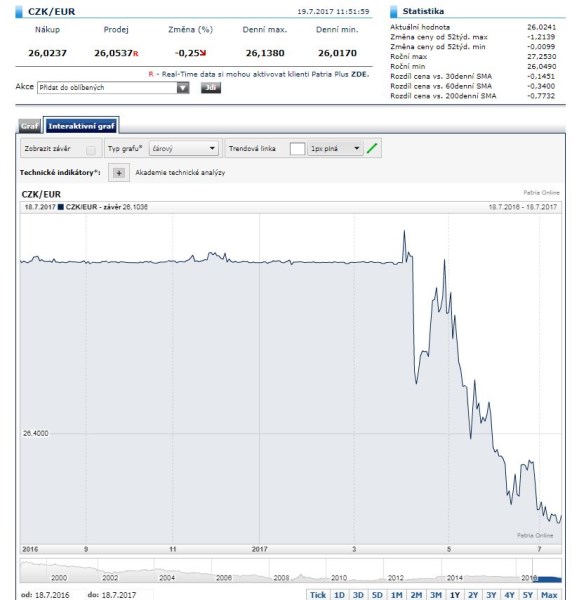572x600 pixels.
Task: Select the 3Y time range
Action: tap(491, 595)
